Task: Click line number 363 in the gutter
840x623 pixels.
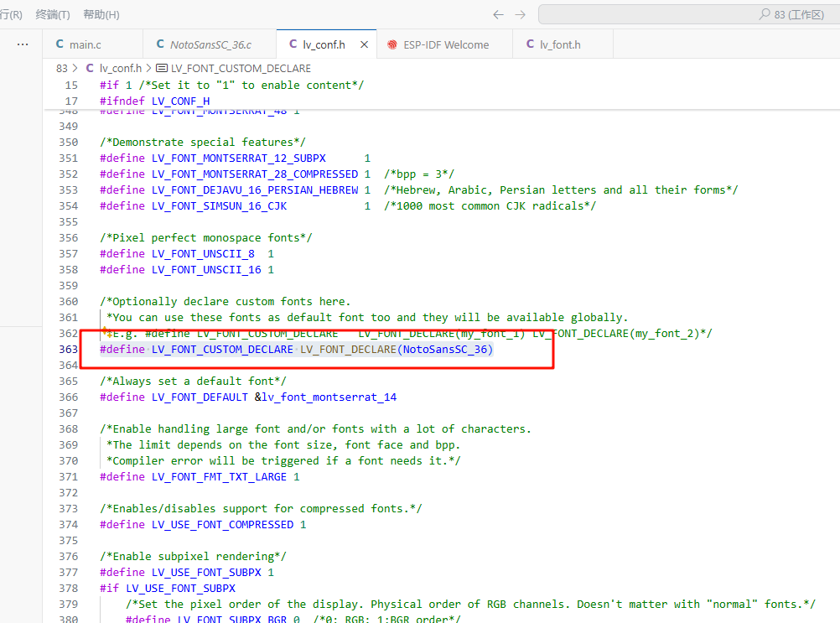Action: (69, 350)
